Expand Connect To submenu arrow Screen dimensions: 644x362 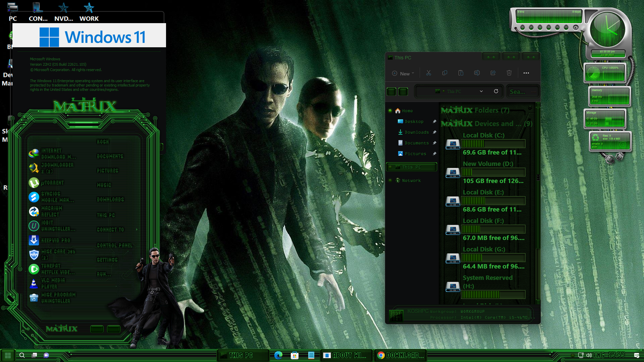(x=136, y=230)
